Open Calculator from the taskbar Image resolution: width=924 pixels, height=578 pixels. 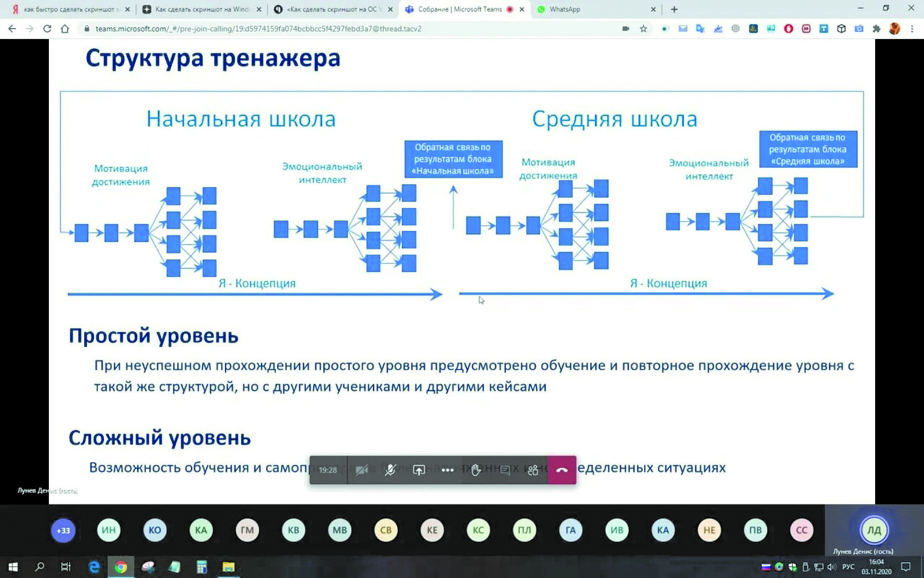[x=202, y=567]
